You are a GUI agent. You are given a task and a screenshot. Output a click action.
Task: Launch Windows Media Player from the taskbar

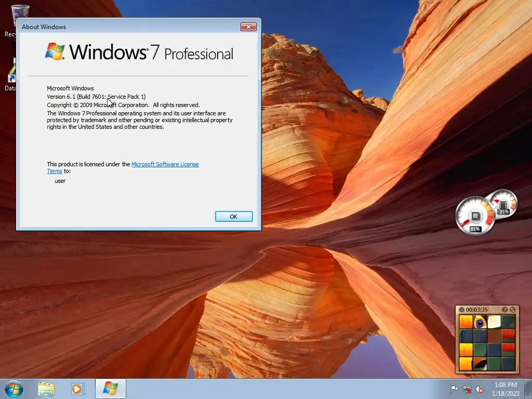pos(77,389)
